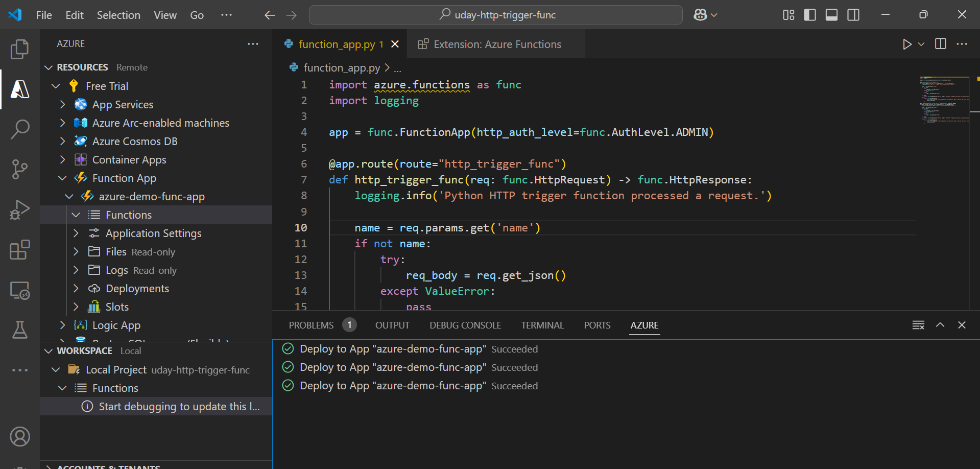This screenshot has height=469, width=980.
Task: Expand Azure Arc-enabled machines node
Action: [x=62, y=123]
